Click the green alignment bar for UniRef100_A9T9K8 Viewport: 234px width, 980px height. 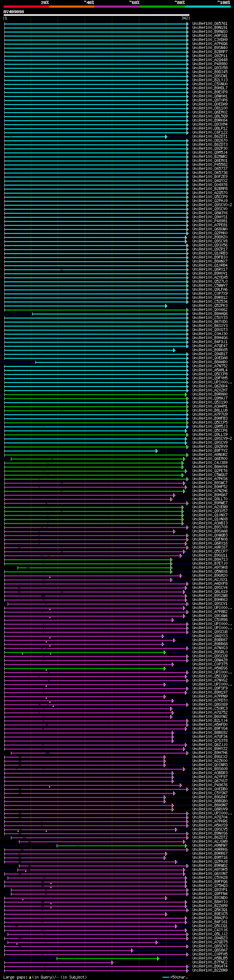95,568
